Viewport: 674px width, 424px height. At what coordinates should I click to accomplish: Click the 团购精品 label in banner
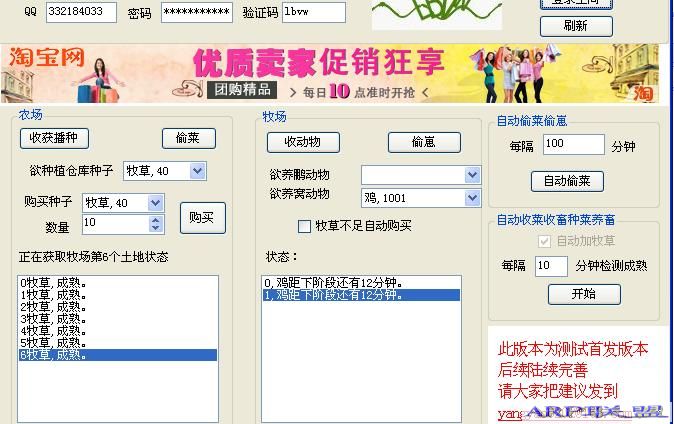(x=242, y=90)
